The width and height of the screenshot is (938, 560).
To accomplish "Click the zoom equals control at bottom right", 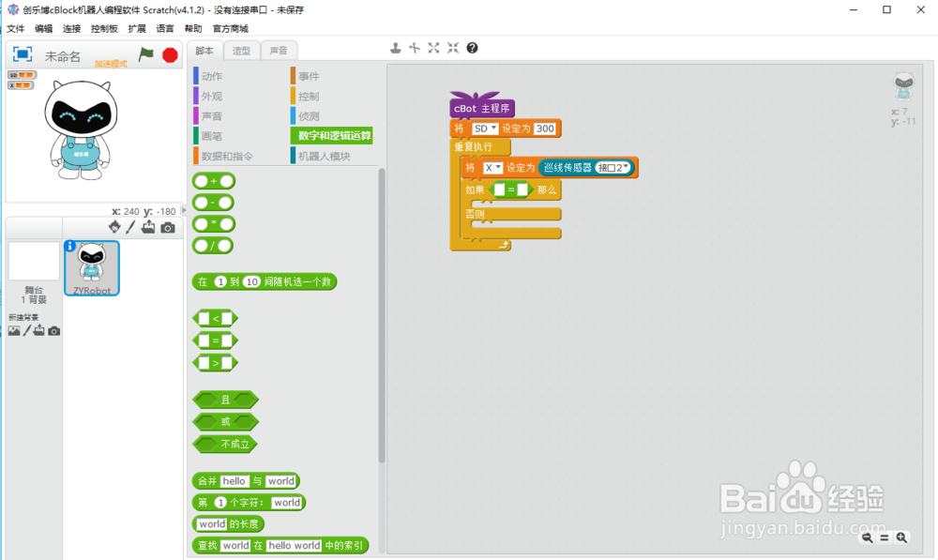I will tap(884, 537).
